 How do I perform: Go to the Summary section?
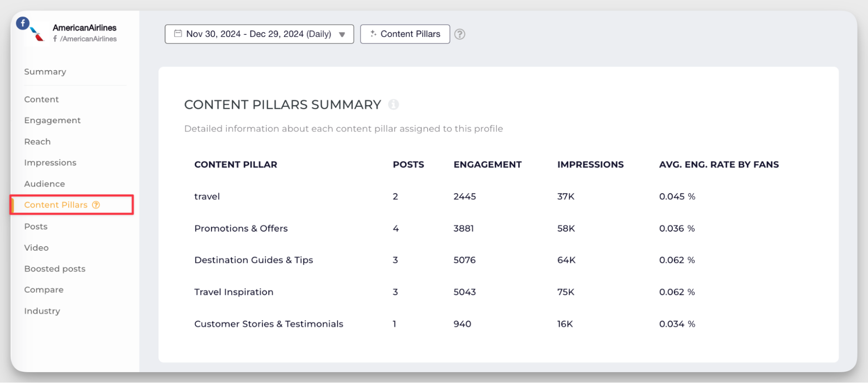pos(45,72)
